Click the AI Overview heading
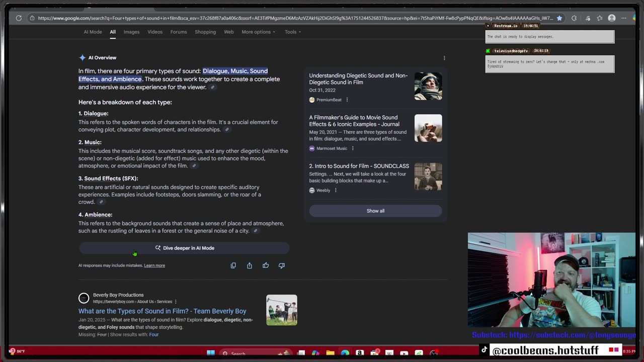This screenshot has width=644, height=362. click(x=102, y=58)
